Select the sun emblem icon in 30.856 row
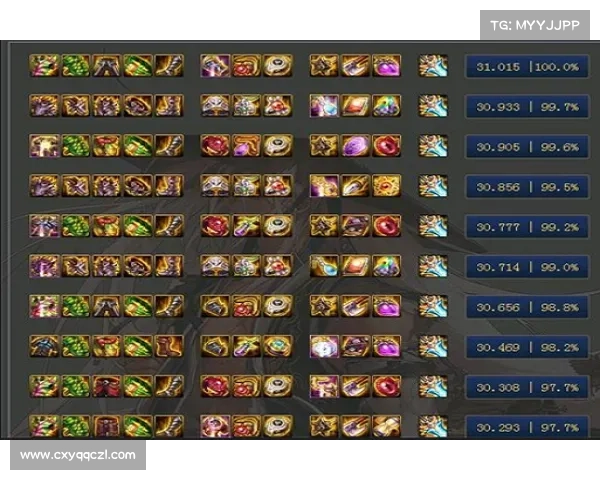 386,186
